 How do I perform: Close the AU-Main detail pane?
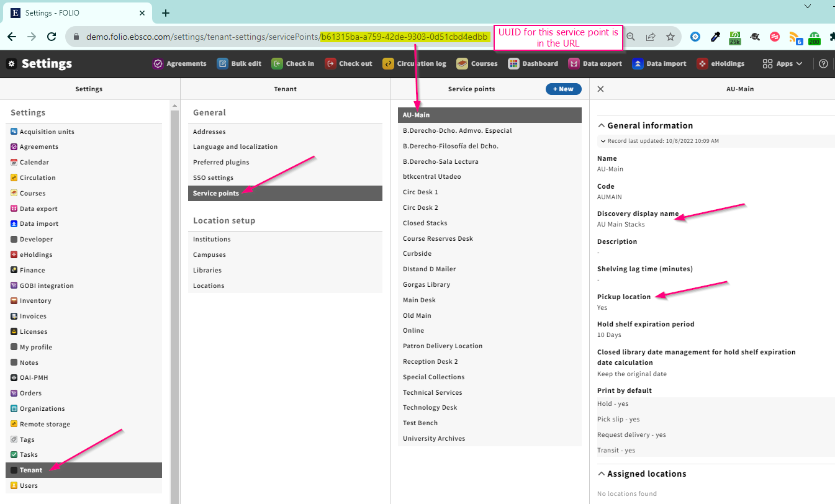(600, 89)
